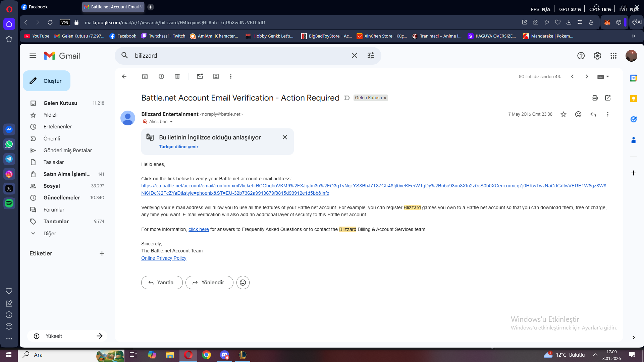
Task: Open more options in the email toolbar
Action: click(x=231, y=76)
